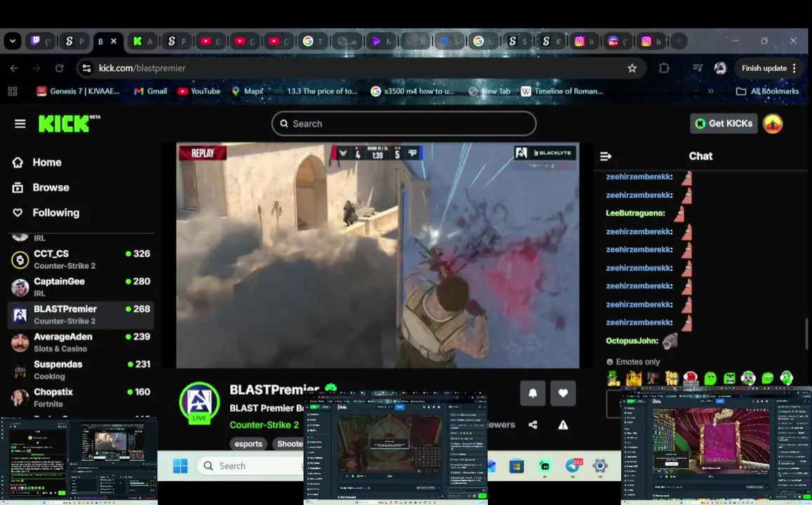Image resolution: width=812 pixels, height=505 pixels.
Task: Open the browser extensions puzzle icon
Action: pyautogui.click(x=664, y=68)
